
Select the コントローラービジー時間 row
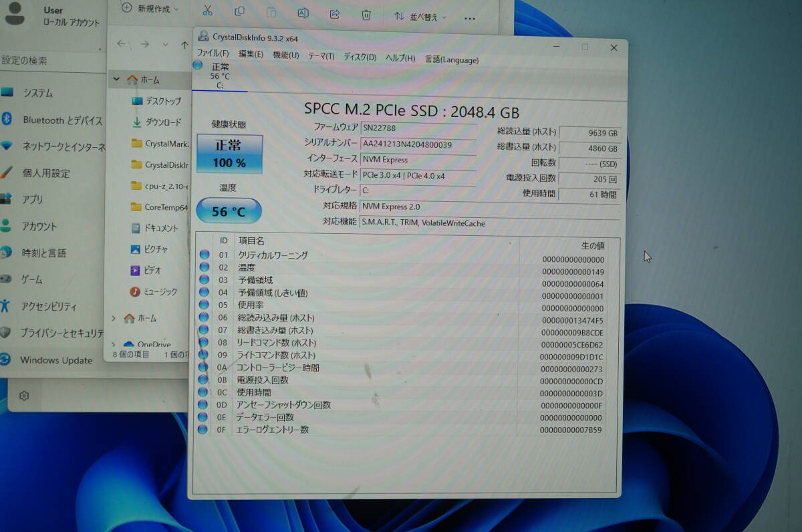[401, 368]
